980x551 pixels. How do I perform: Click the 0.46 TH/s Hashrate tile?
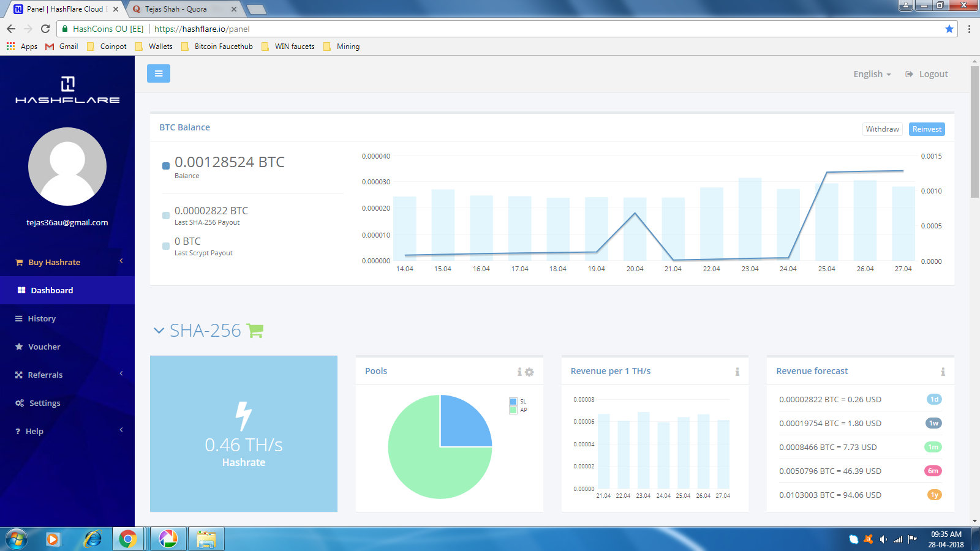(244, 433)
